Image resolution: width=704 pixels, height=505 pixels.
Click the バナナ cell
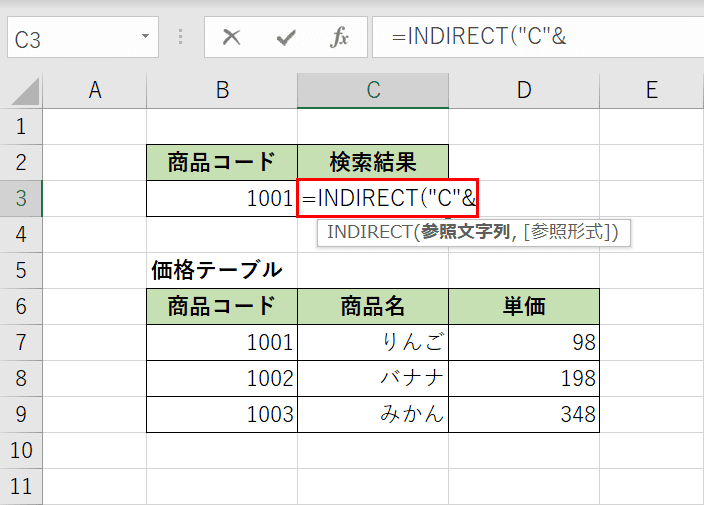373,378
